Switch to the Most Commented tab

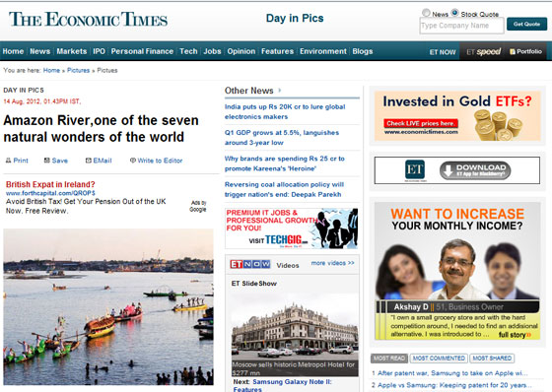pyautogui.click(x=439, y=359)
